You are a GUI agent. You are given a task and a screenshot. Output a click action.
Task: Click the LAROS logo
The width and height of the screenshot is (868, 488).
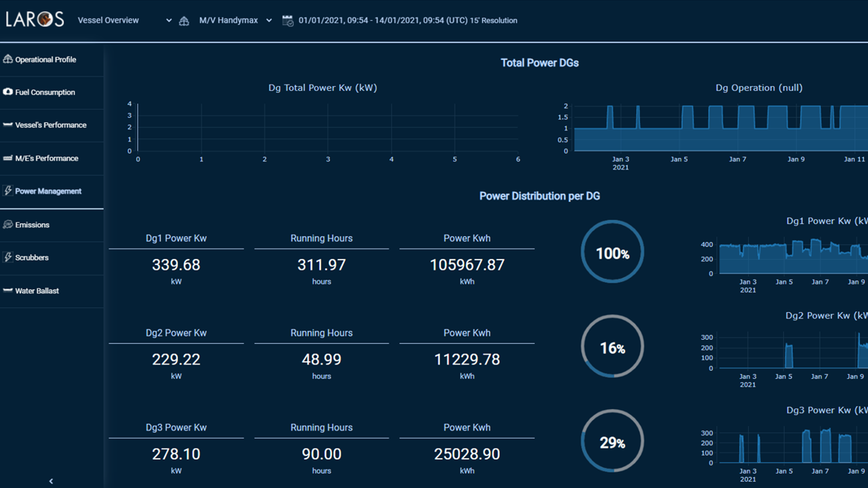[x=35, y=19]
